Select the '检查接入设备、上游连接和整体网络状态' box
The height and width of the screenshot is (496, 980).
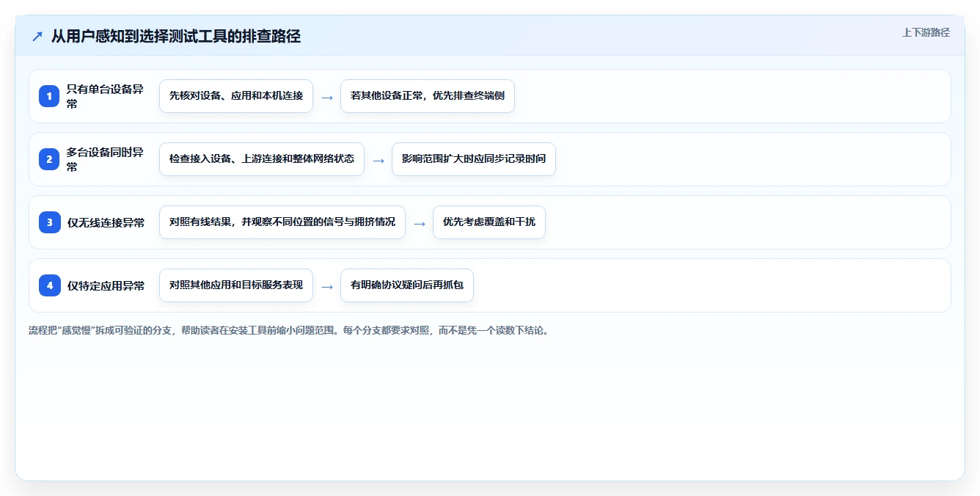click(262, 159)
